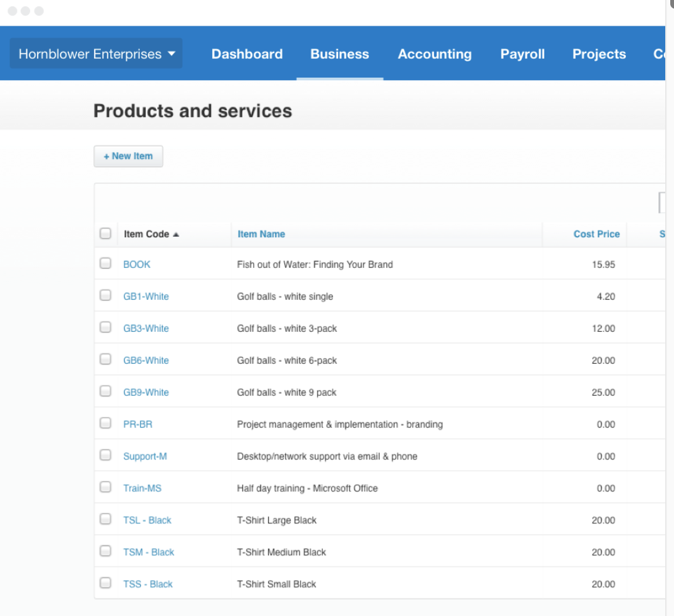674x616 pixels.
Task: Open the Accounting menu
Action: pyautogui.click(x=434, y=54)
